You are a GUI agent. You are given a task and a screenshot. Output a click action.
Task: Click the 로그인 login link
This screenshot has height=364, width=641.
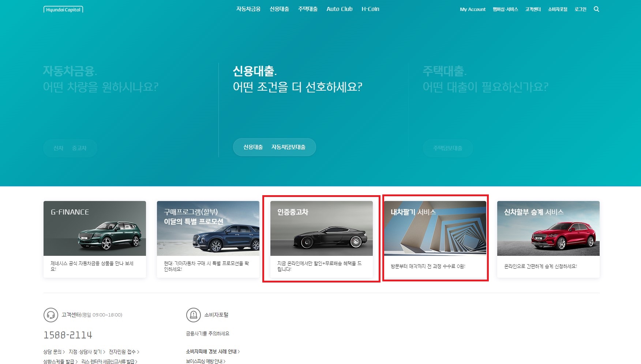tap(580, 10)
